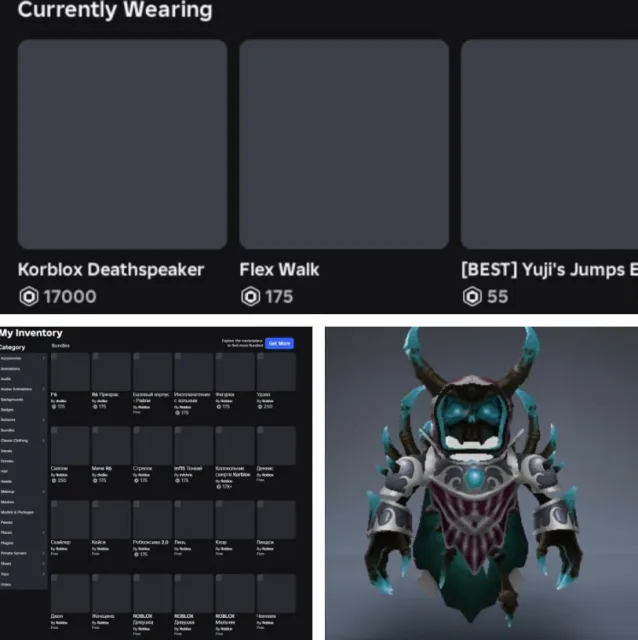Open the Лень bundle thumbnail
This screenshot has height=640, width=638.
pos(193,520)
